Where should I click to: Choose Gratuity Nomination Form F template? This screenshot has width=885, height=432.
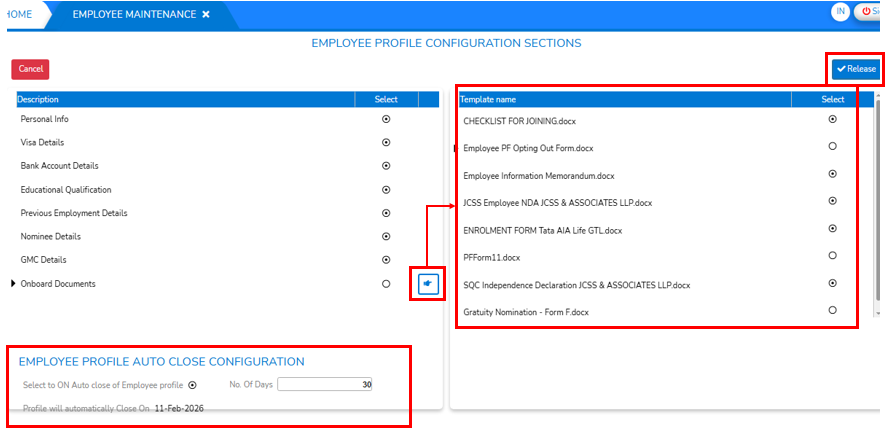point(832,311)
